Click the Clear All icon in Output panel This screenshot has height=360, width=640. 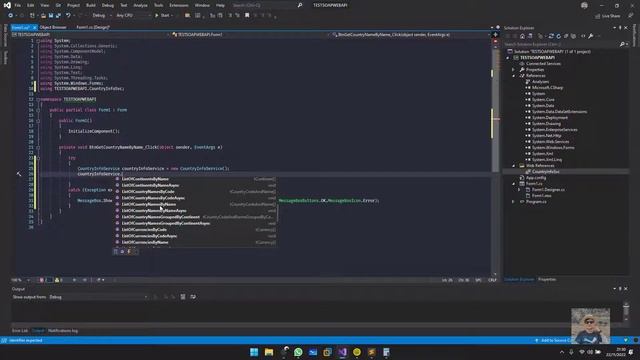tap(183, 297)
